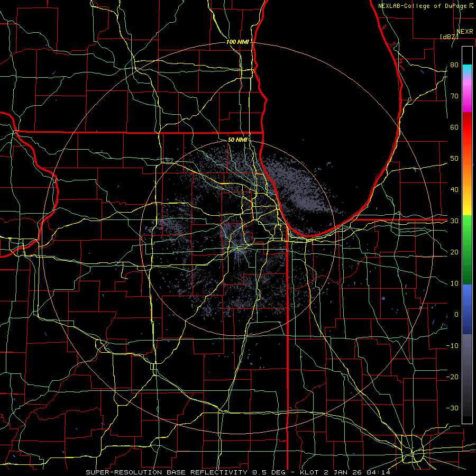Pick the blue segment of the color bar

[467, 308]
